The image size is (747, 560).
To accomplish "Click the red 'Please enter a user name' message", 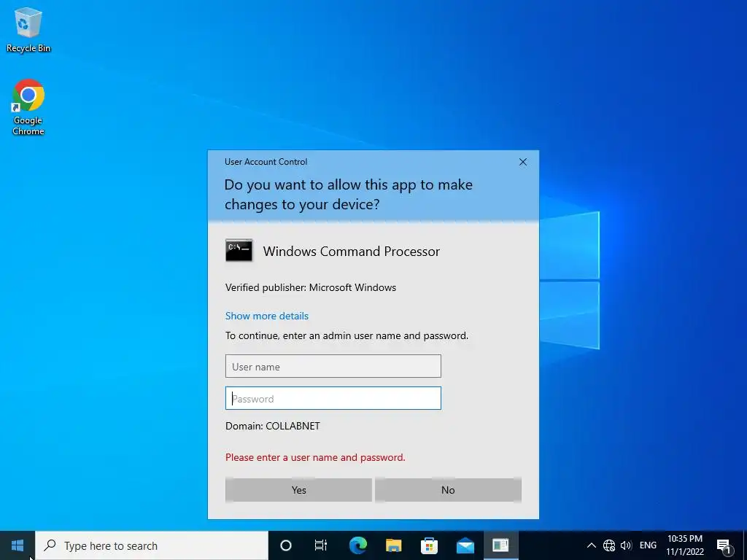I will click(x=315, y=457).
